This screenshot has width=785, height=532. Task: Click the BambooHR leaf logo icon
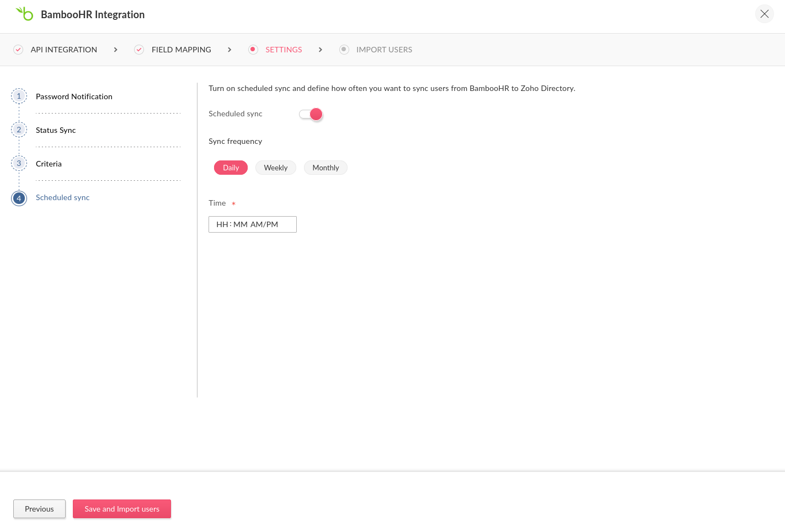[25, 14]
